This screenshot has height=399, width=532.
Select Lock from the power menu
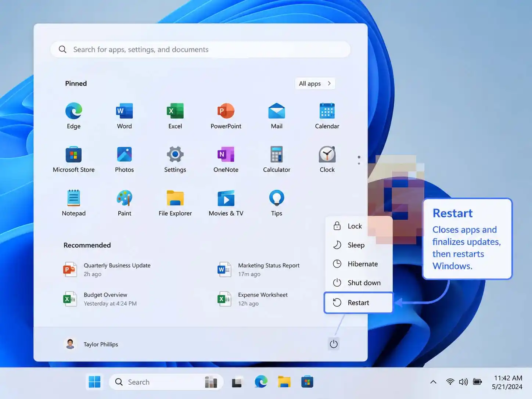coord(359,226)
